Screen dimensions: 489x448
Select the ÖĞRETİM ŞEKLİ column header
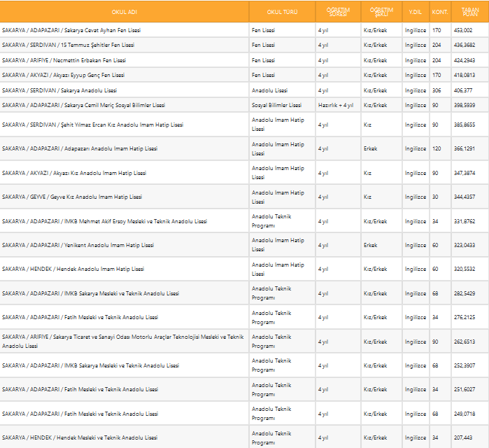pos(381,12)
